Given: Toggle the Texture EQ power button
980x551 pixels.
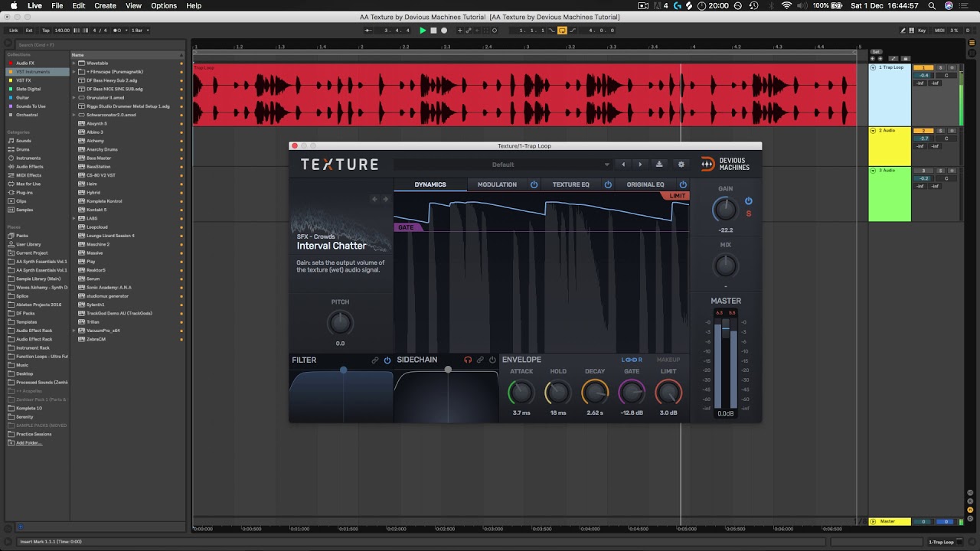Looking at the screenshot, I should tap(608, 184).
